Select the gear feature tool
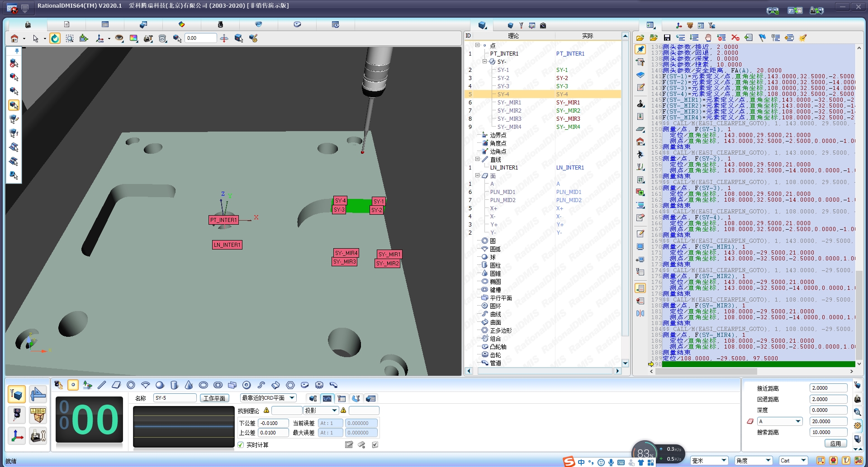 (x=319, y=385)
